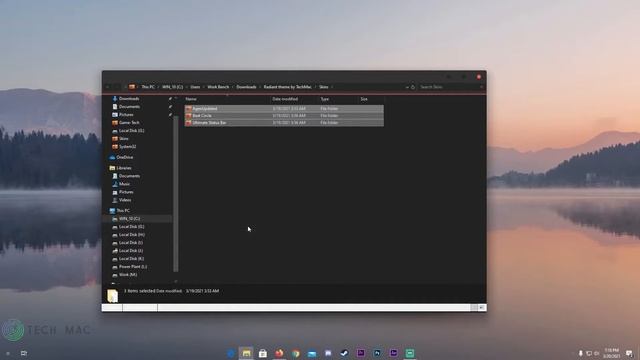Open Local Disk (K:) in sidebar

[x=131, y=258]
